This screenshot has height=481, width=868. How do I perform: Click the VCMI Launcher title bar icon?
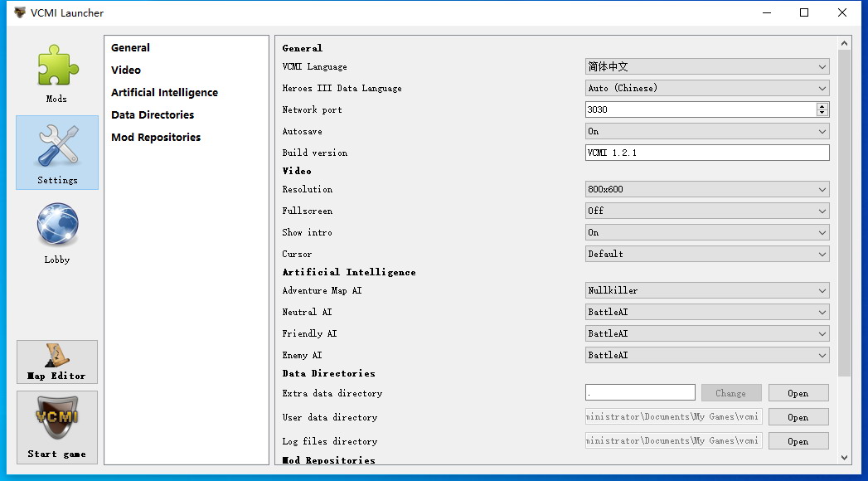pos(20,12)
